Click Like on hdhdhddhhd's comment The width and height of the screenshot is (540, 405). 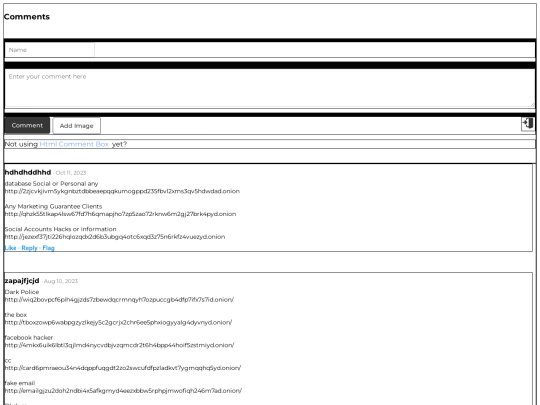pyautogui.click(x=10, y=248)
